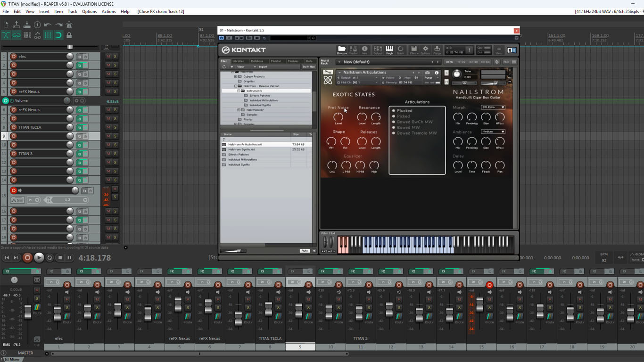
Task: Open the File menu
Action: click(6, 11)
